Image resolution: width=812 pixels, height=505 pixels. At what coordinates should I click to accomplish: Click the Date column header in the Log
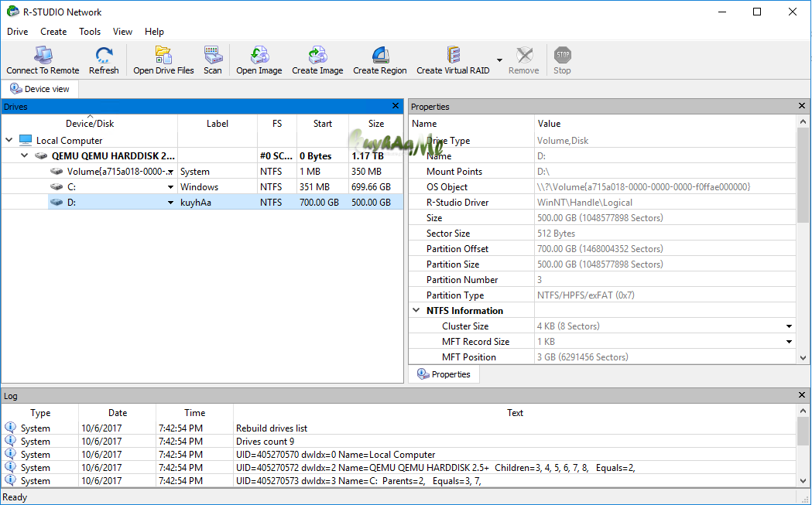[118, 413]
